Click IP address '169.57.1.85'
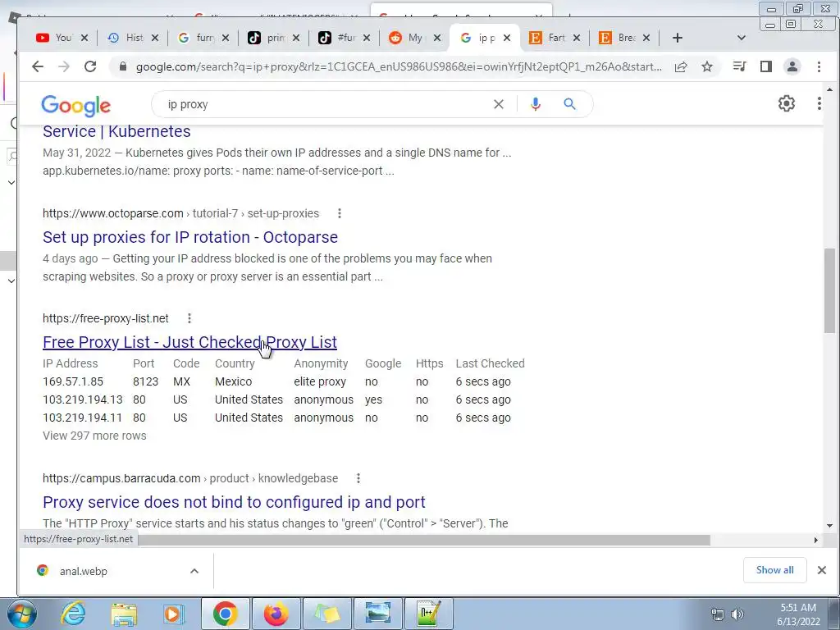This screenshot has height=630, width=840. [73, 381]
